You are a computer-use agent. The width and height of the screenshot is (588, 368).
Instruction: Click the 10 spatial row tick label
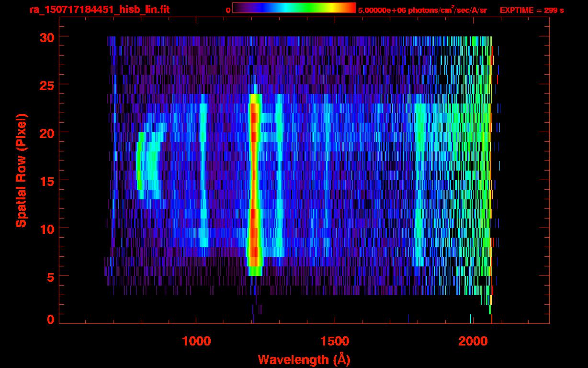[47, 229]
